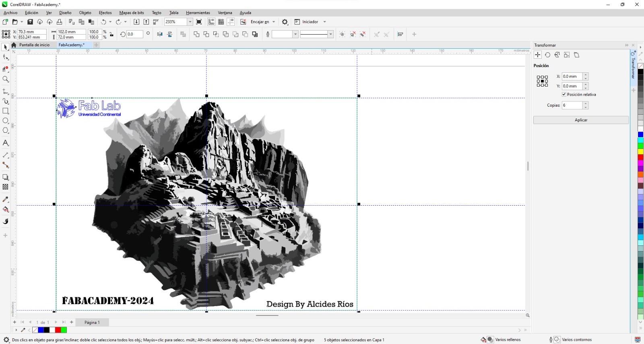
Task: Click the Print icon
Action: (59, 22)
